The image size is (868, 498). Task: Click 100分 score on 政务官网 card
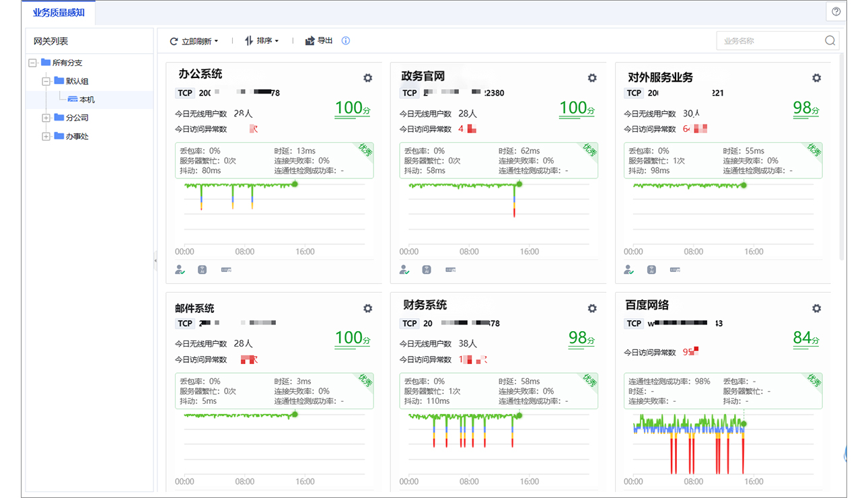pyautogui.click(x=577, y=108)
